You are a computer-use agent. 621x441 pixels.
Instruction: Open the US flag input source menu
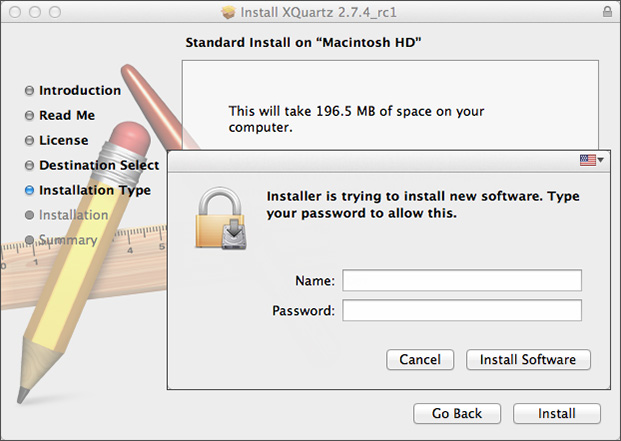coord(592,160)
